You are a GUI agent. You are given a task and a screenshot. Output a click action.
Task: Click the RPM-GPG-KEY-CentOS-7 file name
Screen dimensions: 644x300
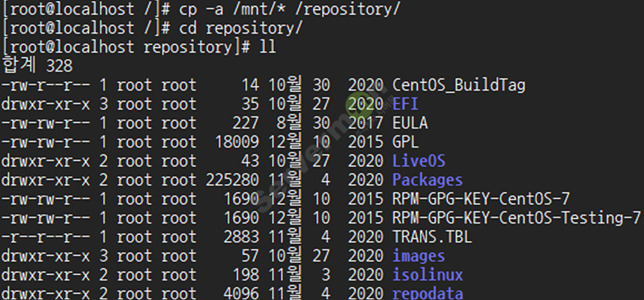point(481,199)
